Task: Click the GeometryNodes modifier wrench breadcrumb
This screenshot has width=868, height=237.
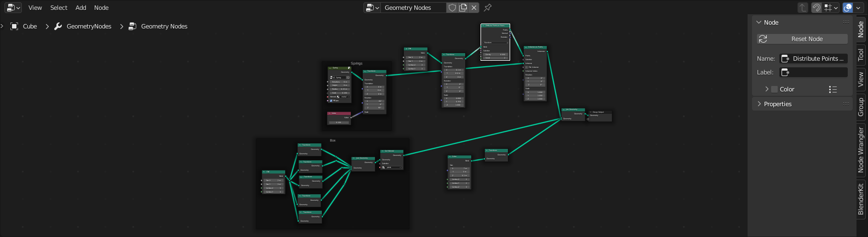Action: coord(83,26)
